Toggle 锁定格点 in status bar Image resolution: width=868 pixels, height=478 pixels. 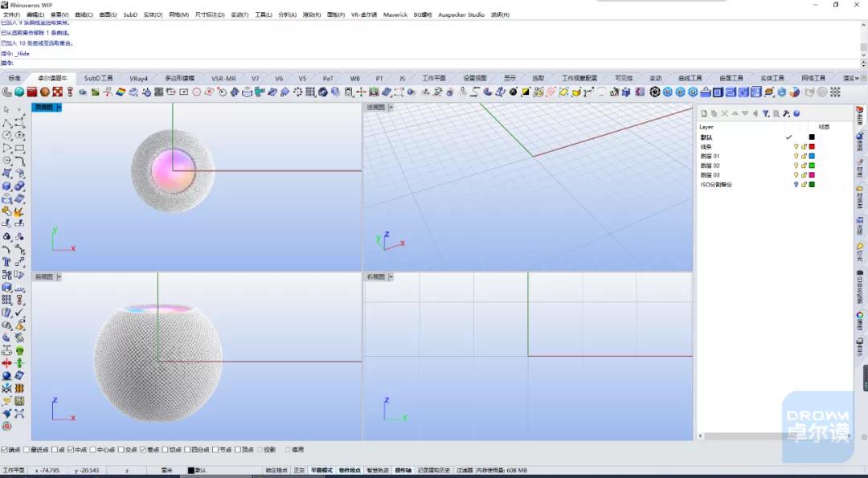(276, 470)
